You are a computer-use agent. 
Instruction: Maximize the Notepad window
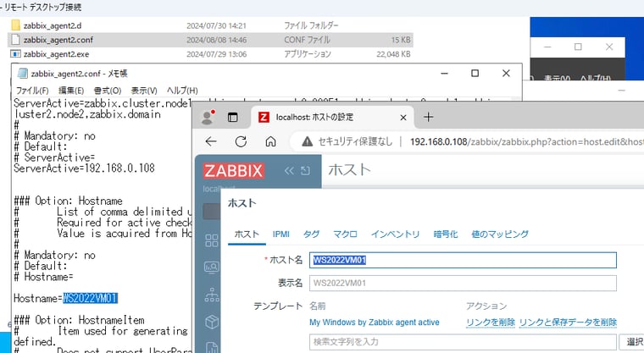[x=475, y=73]
